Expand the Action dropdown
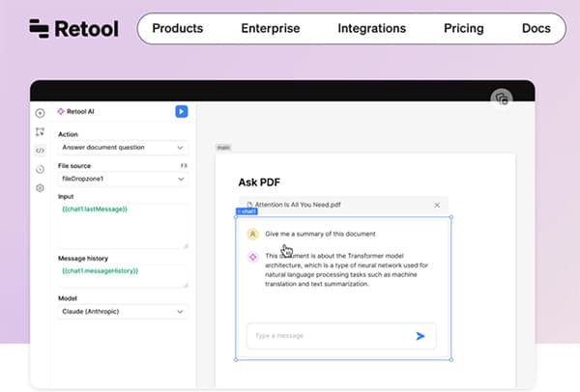Screen dimensions: 580x392 point(123,148)
